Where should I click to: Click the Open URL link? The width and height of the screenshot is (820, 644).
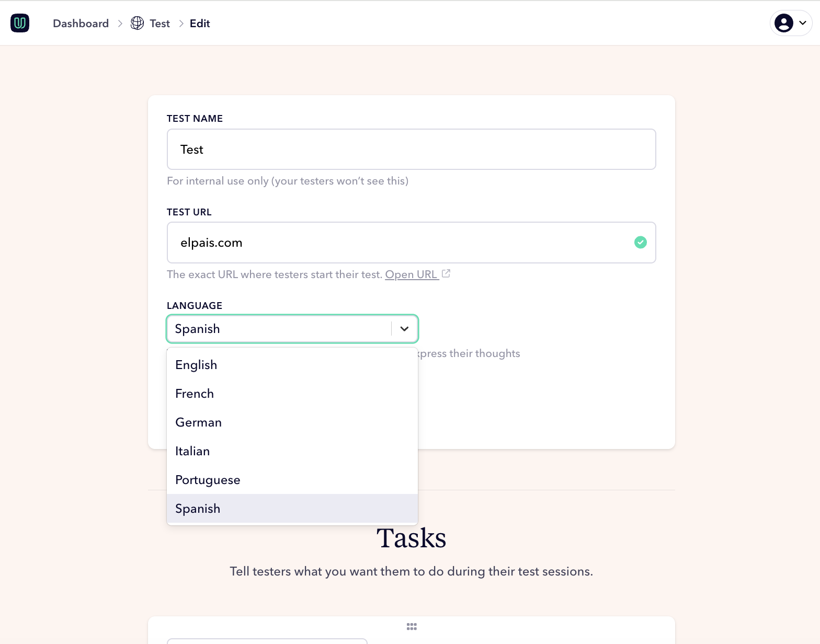coord(412,274)
